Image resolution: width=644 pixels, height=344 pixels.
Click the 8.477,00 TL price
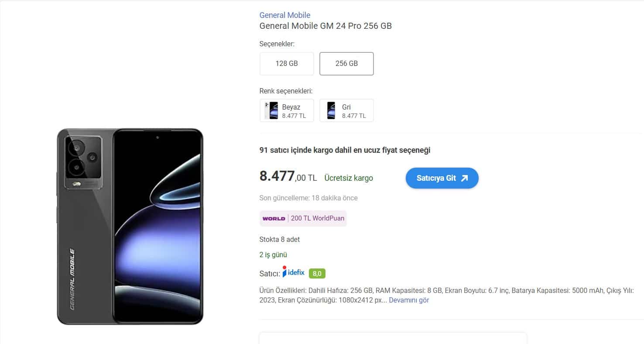point(288,176)
